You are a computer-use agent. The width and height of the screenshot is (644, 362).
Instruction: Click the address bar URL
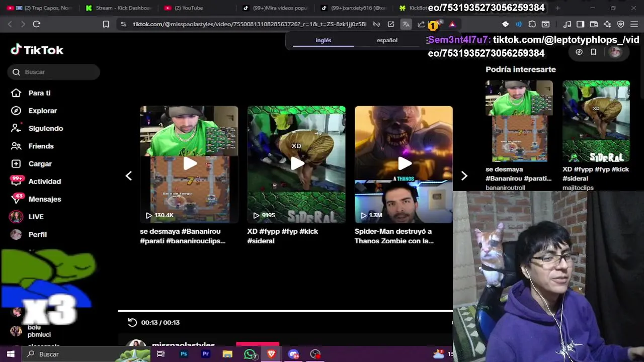point(250,24)
